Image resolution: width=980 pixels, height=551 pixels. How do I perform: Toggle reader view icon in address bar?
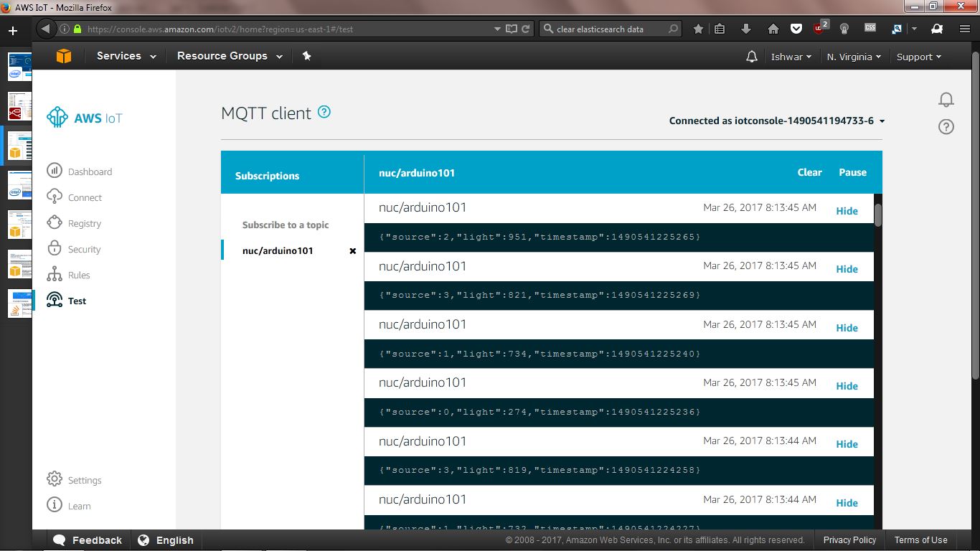[x=512, y=29]
